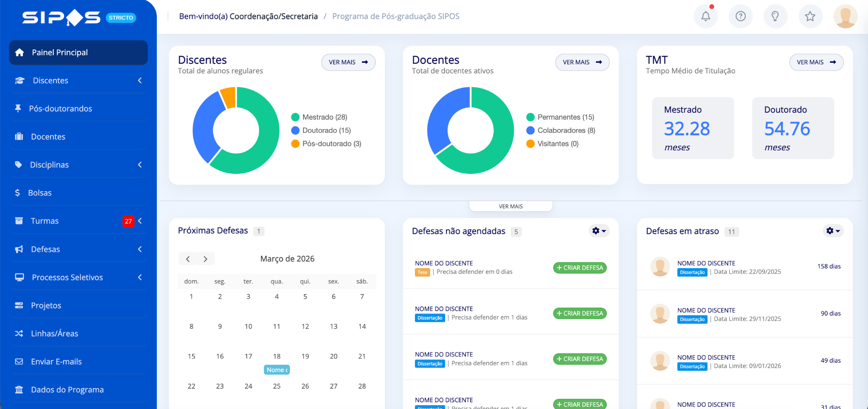
Task: Go to Painel Principal menu item
Action: tap(78, 53)
